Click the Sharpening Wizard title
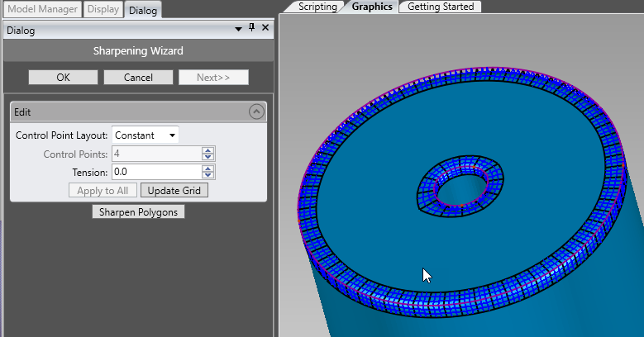Viewport: 644px width, 337px height. tap(138, 51)
